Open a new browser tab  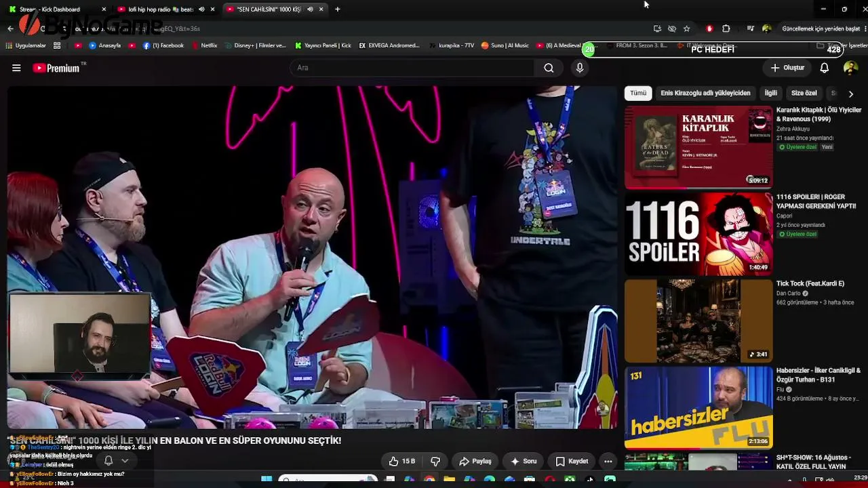point(338,9)
